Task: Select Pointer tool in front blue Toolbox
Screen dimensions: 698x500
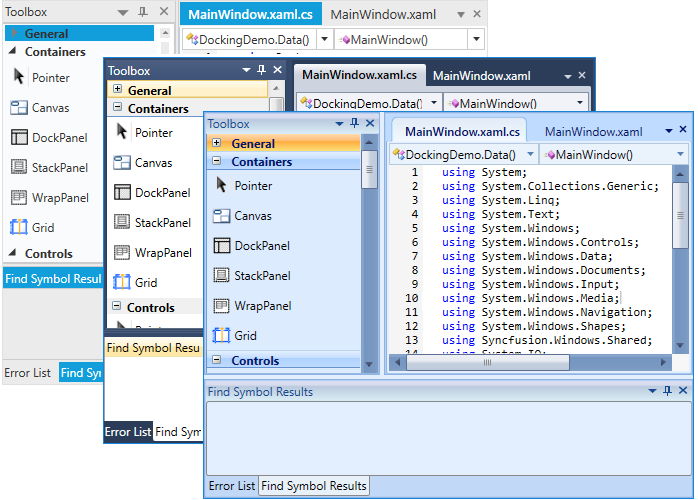Action: point(252,186)
